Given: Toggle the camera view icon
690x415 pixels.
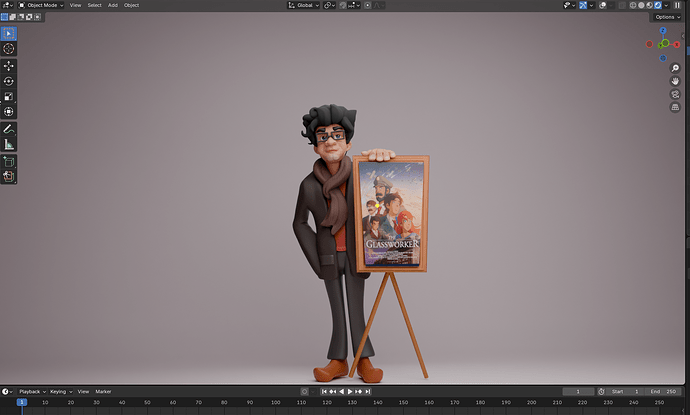Looking at the screenshot, I should pos(675,94).
